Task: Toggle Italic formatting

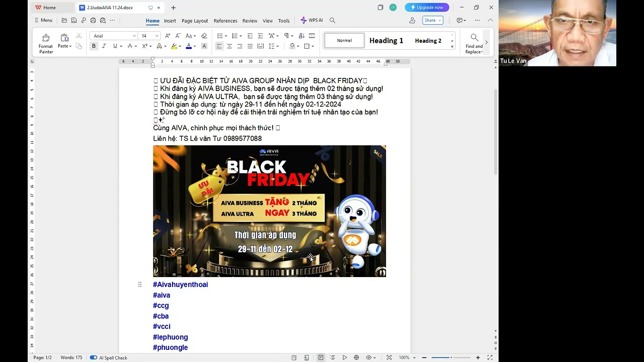Action: [x=104, y=46]
